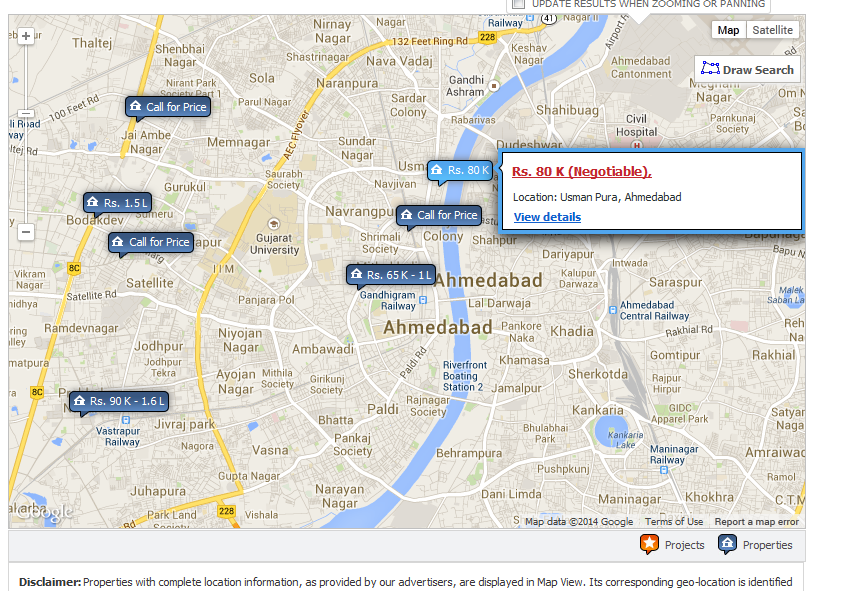Viewport: 855px width, 591px height.
Task: Zoom out the map with minus button
Action: [x=26, y=232]
